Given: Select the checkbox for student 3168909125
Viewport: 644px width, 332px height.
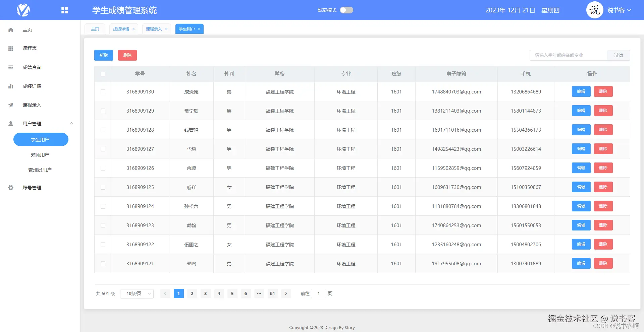Looking at the screenshot, I should point(103,187).
